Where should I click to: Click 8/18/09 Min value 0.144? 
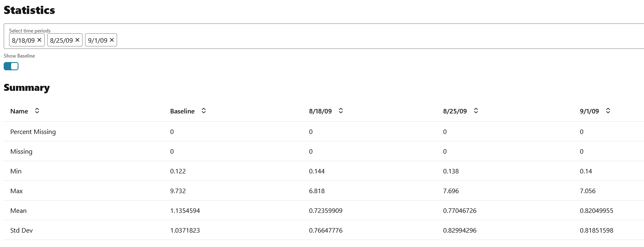coord(317,171)
